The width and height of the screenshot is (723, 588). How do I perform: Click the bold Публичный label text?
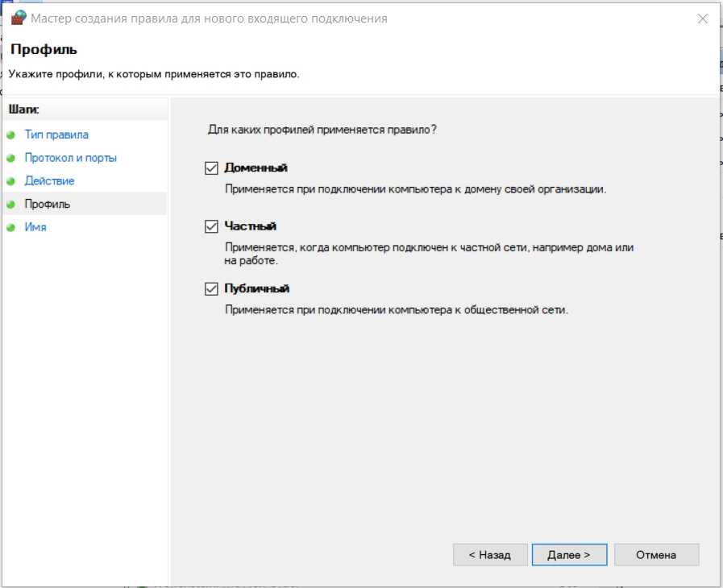pyautogui.click(x=256, y=288)
